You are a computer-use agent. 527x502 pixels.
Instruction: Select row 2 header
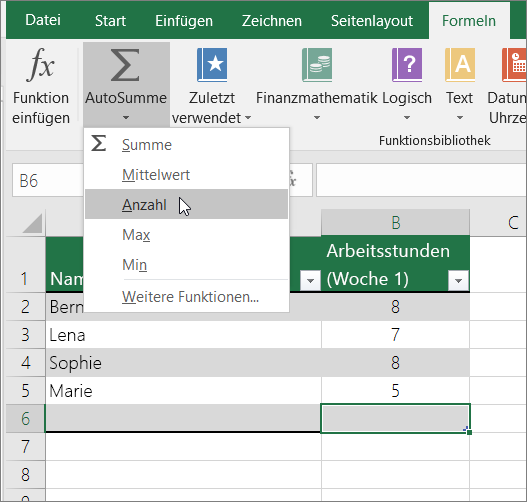[x=26, y=306]
